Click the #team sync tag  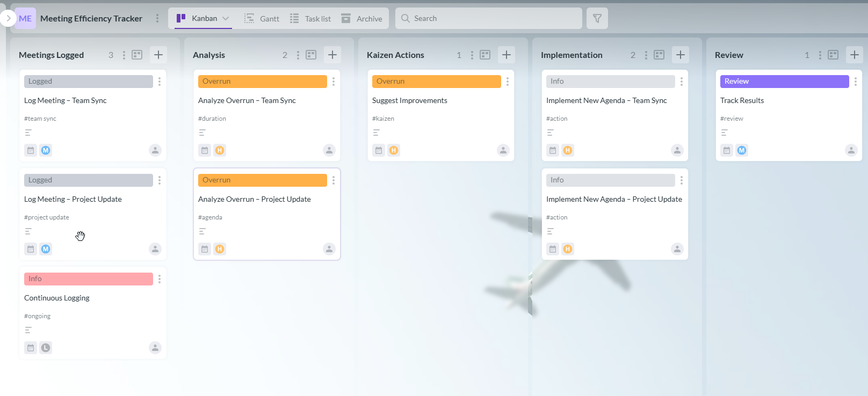pos(40,119)
